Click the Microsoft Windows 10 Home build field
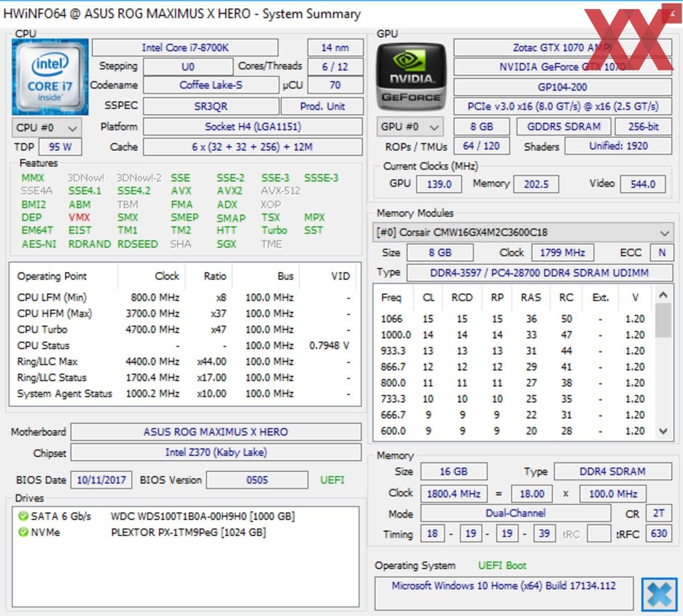 click(504, 594)
